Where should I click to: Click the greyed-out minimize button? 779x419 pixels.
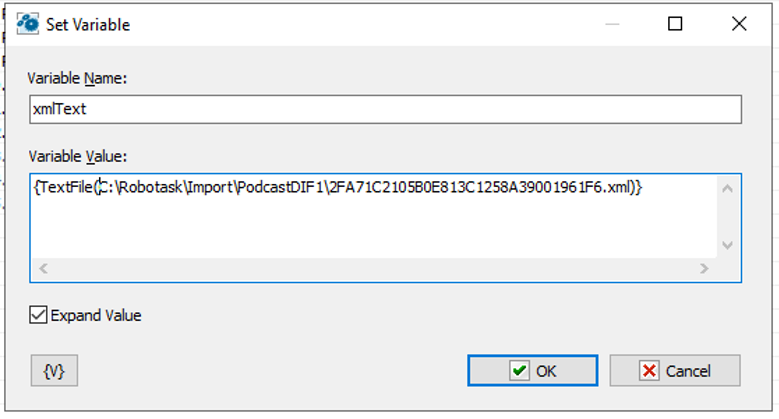point(612,24)
